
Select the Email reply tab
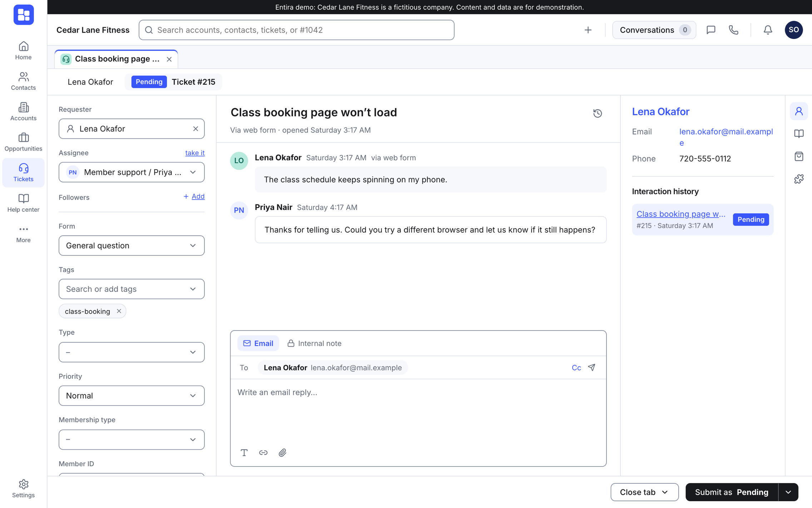(x=258, y=343)
